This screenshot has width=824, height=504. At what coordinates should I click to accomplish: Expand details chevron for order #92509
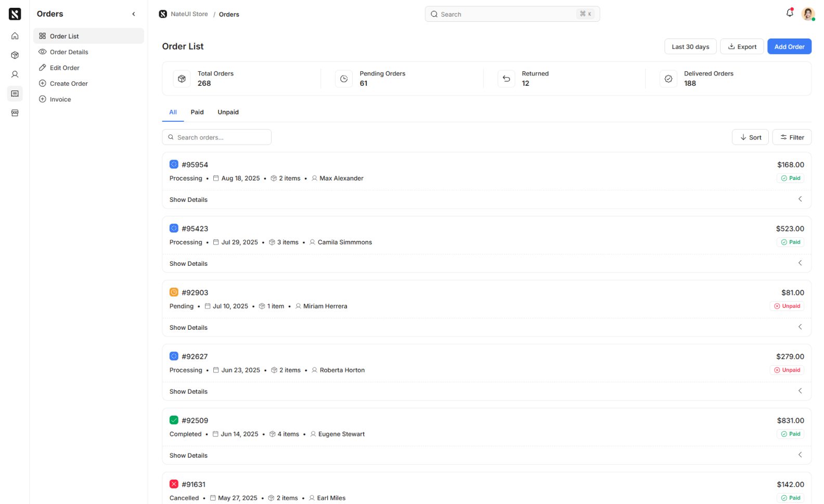[x=800, y=455]
